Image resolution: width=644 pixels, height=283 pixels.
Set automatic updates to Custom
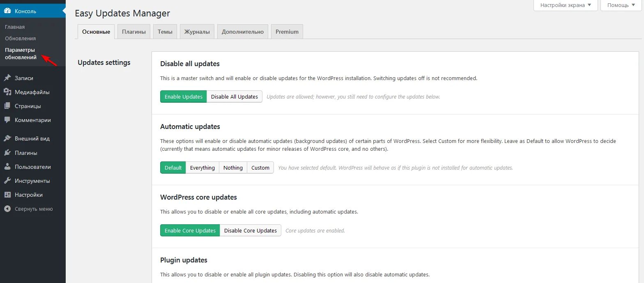pyautogui.click(x=260, y=168)
